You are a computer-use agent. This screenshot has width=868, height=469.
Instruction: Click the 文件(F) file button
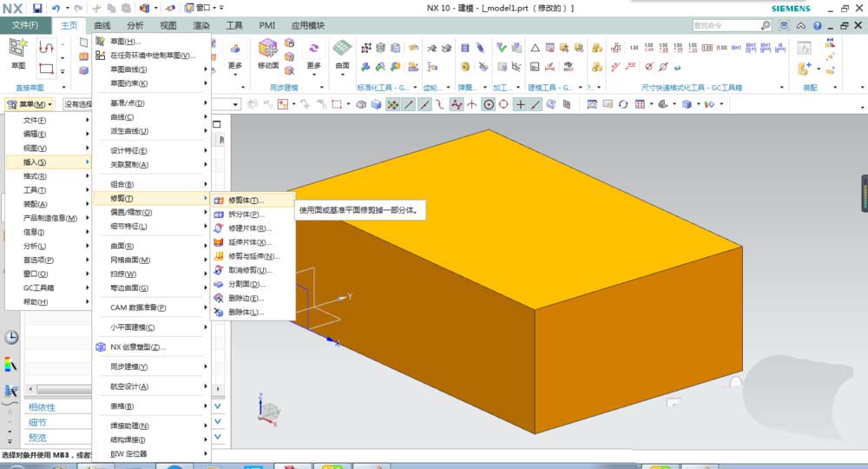tap(25, 25)
